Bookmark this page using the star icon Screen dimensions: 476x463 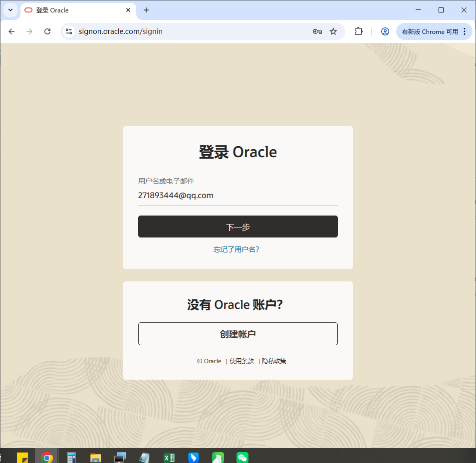(333, 31)
